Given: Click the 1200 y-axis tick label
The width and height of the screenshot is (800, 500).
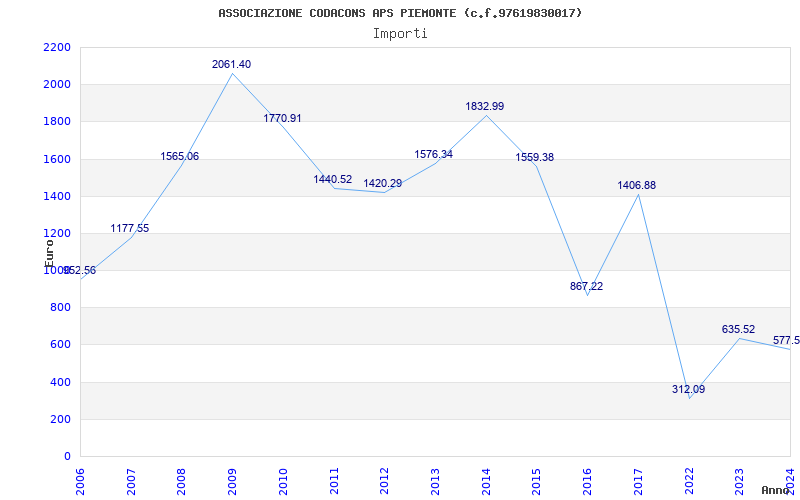Looking at the screenshot, I should coord(57,234).
